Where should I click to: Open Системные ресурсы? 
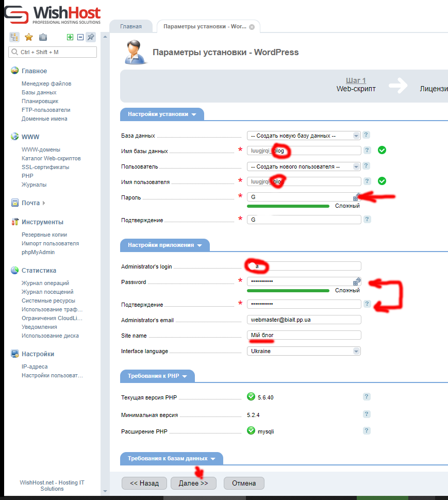[x=48, y=301]
